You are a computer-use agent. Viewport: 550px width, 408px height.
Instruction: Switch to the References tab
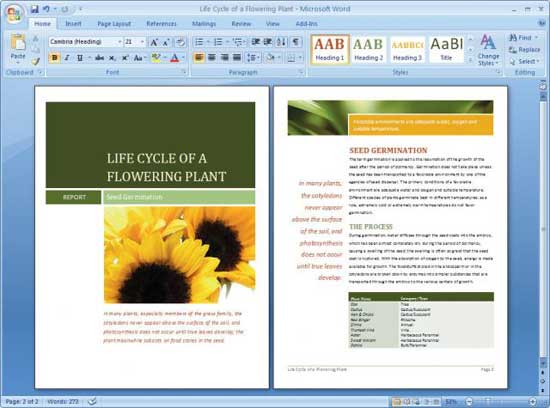pyautogui.click(x=161, y=24)
